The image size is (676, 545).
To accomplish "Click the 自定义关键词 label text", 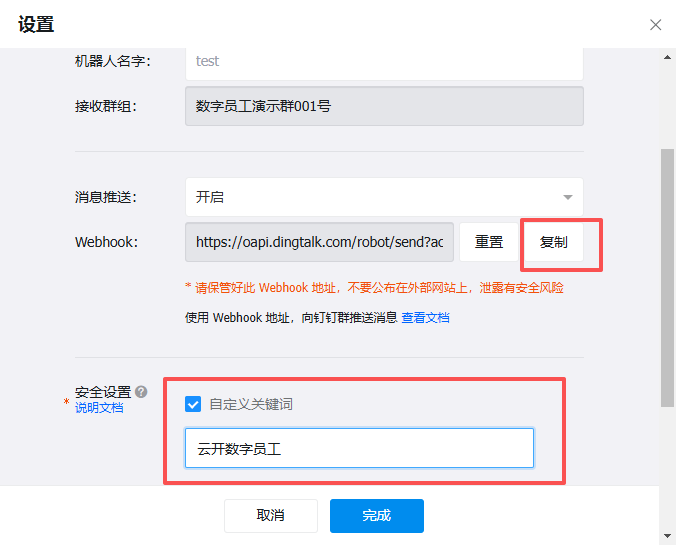I will (x=251, y=405).
